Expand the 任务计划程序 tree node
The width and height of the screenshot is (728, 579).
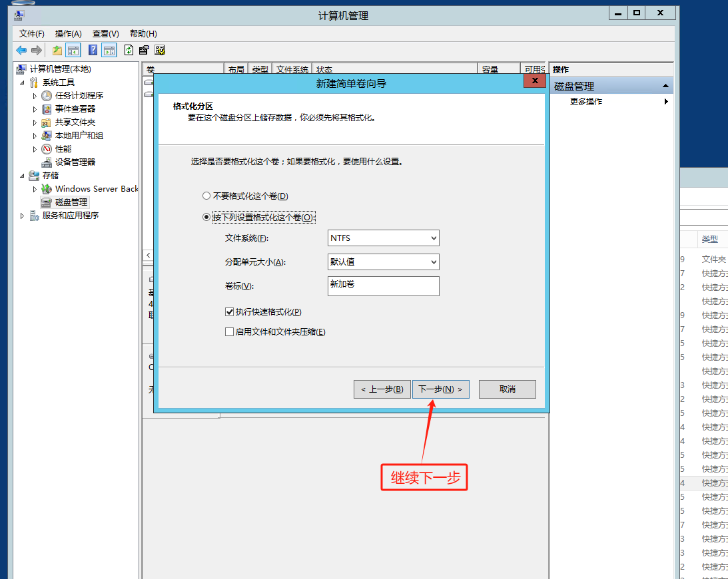pyautogui.click(x=35, y=96)
